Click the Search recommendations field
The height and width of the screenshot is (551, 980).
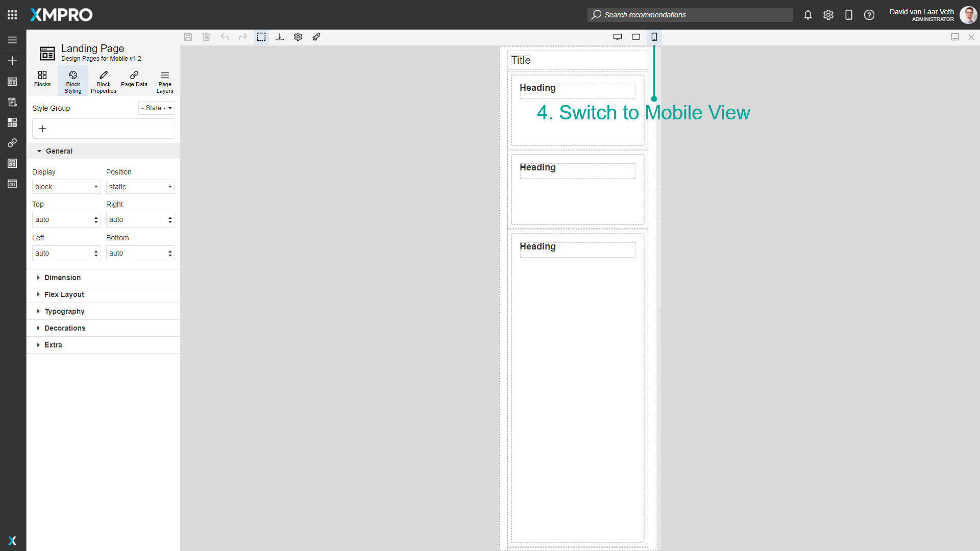tap(689, 15)
